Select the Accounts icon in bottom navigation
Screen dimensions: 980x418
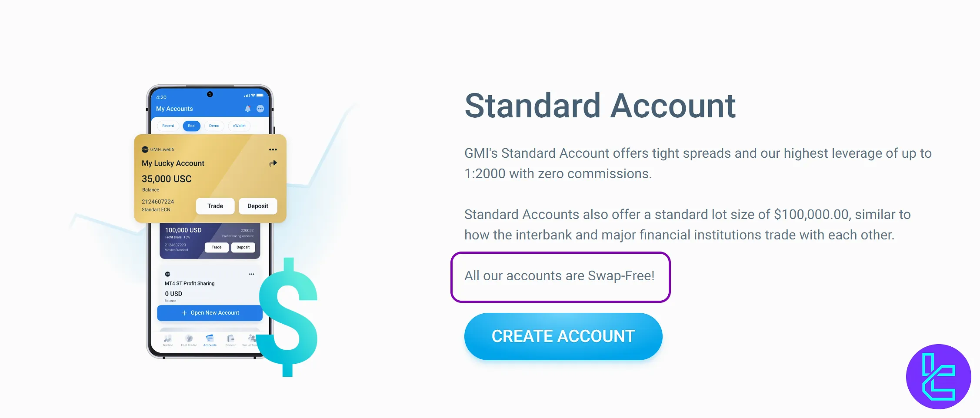210,340
